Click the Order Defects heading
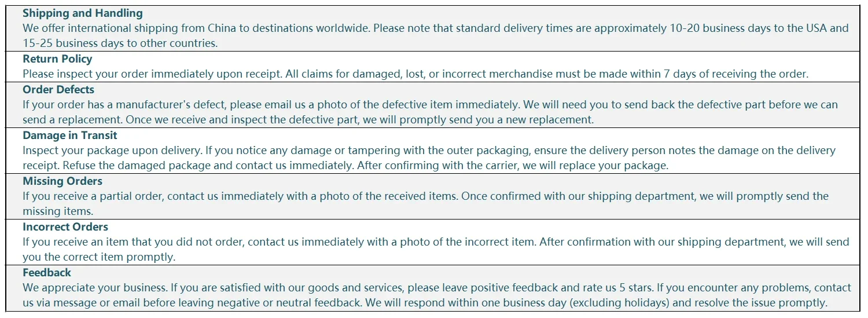This screenshot has height=318, width=868. tap(58, 89)
